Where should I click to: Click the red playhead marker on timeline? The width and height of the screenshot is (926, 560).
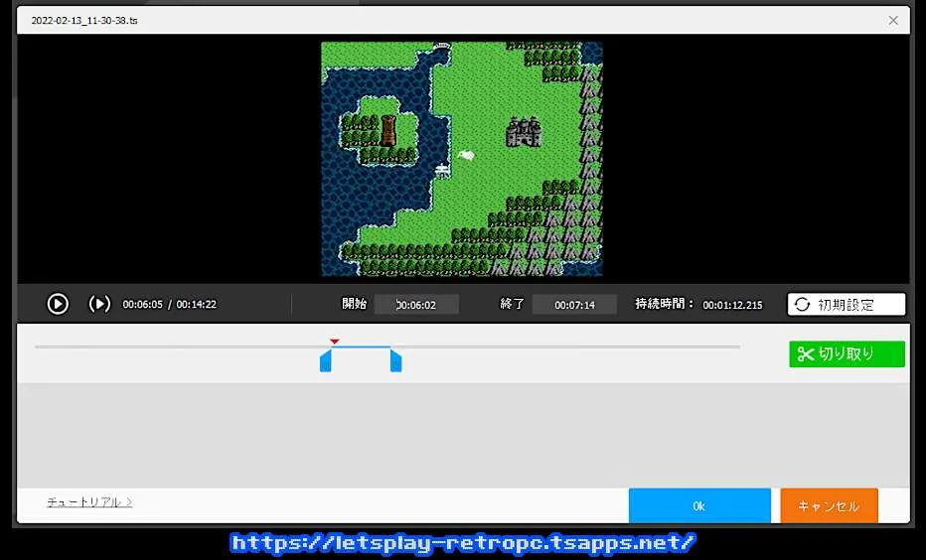(335, 342)
